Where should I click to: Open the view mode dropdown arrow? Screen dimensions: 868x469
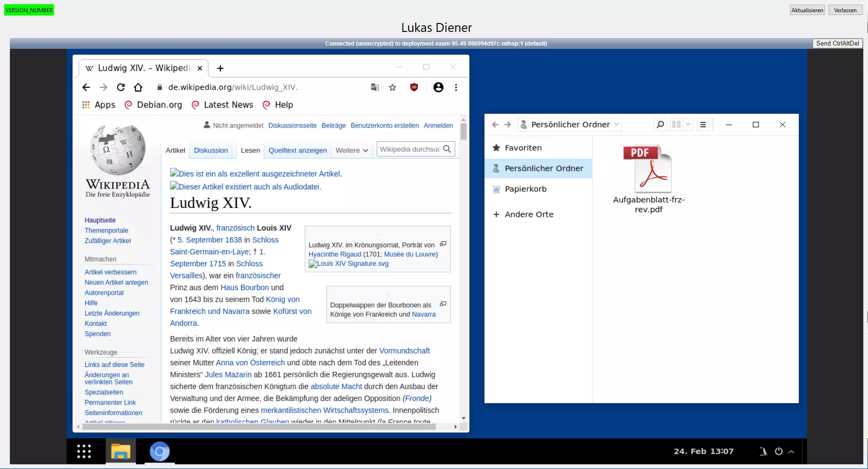click(x=688, y=124)
